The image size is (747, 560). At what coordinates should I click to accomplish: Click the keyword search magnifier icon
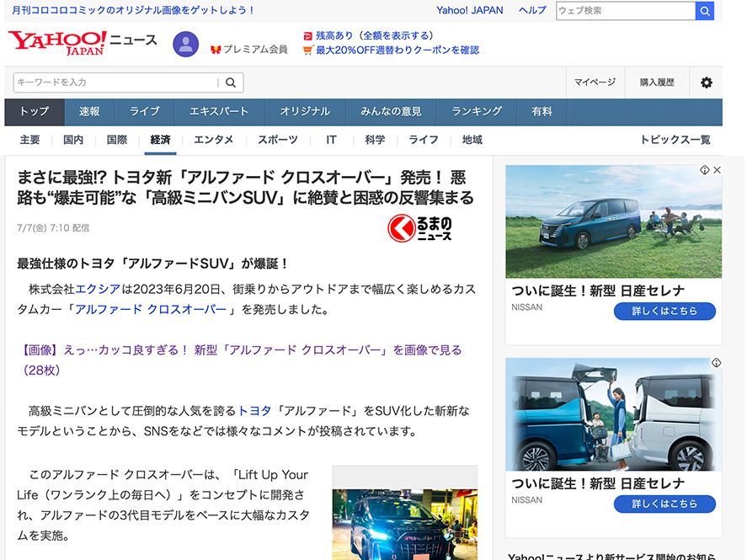(231, 83)
